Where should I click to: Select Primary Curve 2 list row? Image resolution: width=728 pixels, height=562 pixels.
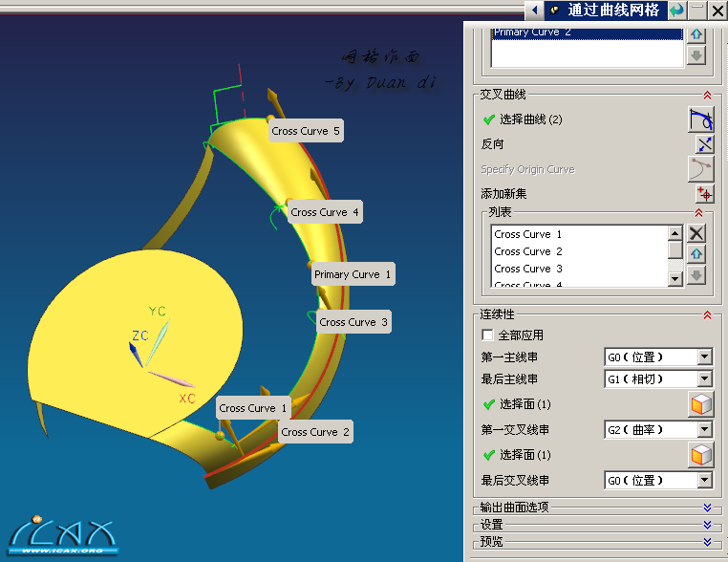(x=587, y=32)
